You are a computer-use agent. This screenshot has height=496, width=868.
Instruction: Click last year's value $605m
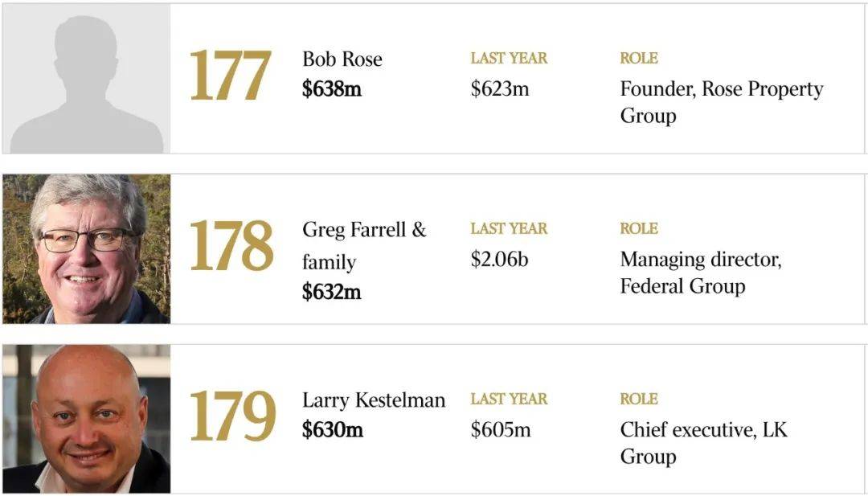tap(501, 429)
